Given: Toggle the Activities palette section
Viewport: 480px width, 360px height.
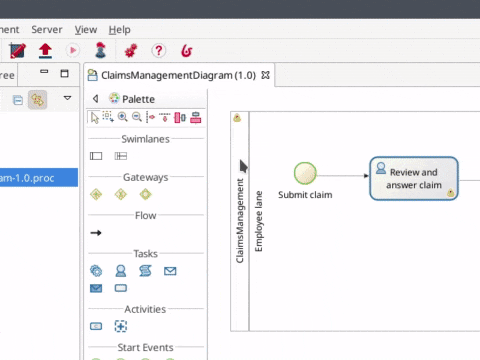Looking at the screenshot, I should pyautogui.click(x=145, y=309).
